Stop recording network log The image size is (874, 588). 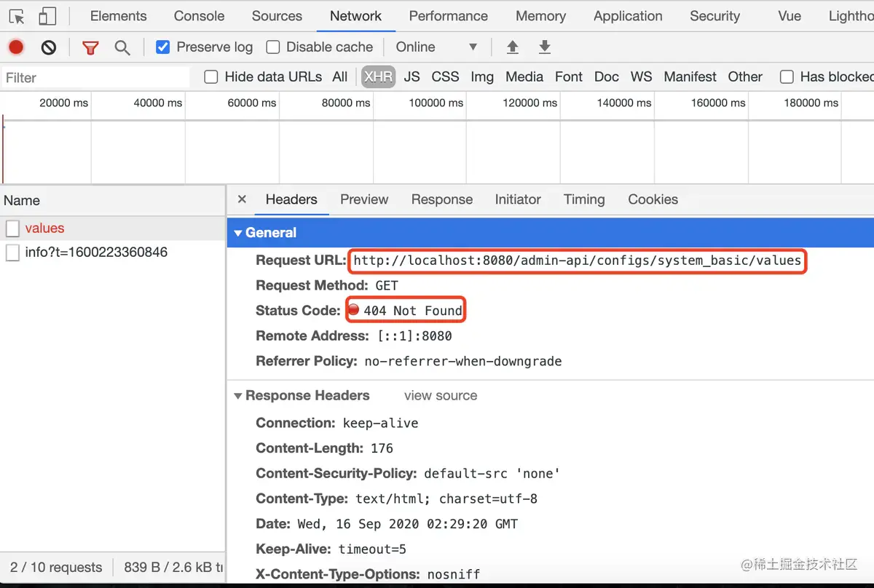[16, 47]
